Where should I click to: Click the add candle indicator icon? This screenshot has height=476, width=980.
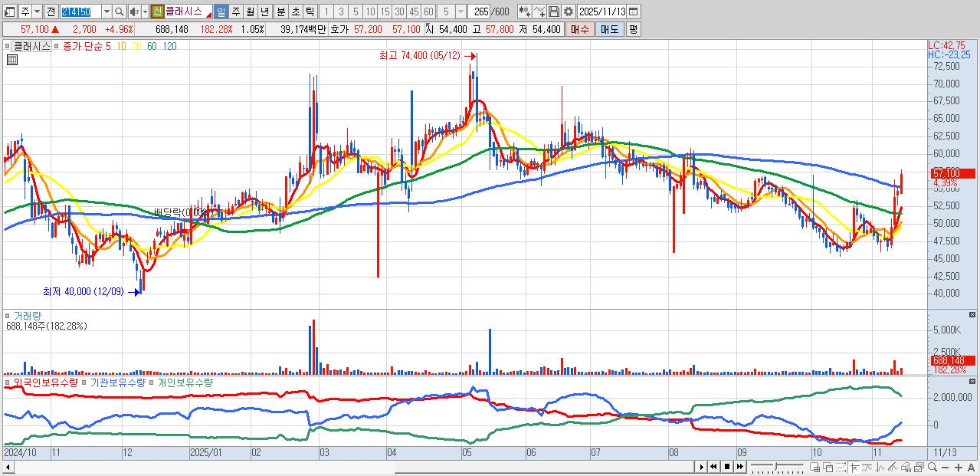524,11
